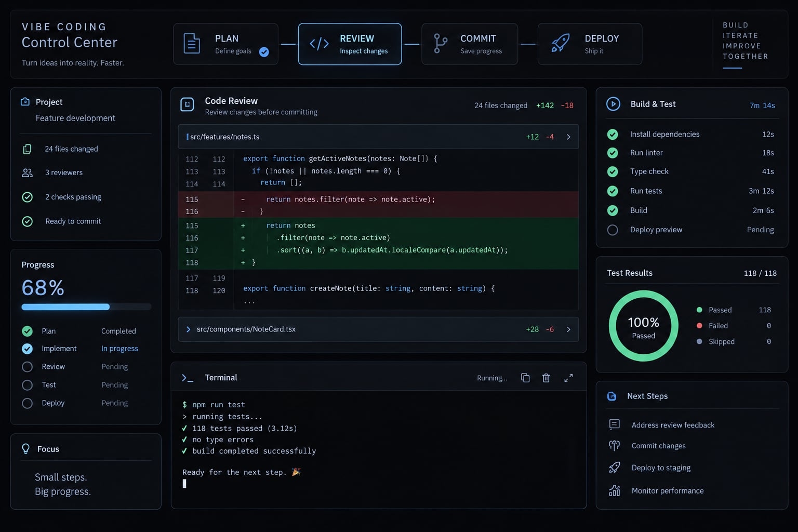
Task: Select the REVIEW step tab
Action: pos(350,44)
